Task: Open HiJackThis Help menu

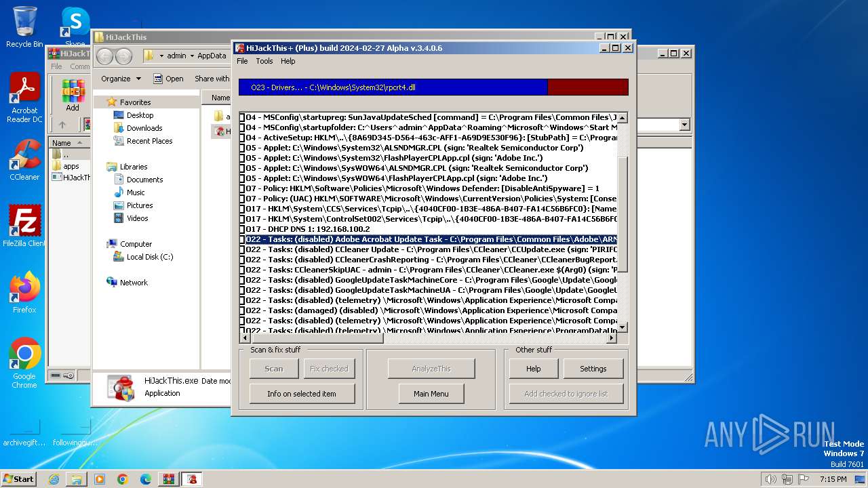Action: click(288, 61)
